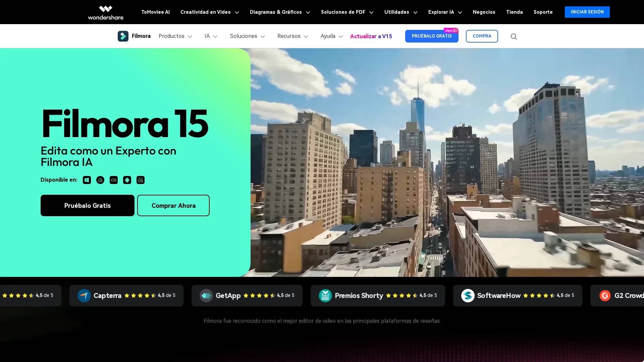Click the Filmora 15 headline
The image size is (644, 362).
[x=124, y=123]
